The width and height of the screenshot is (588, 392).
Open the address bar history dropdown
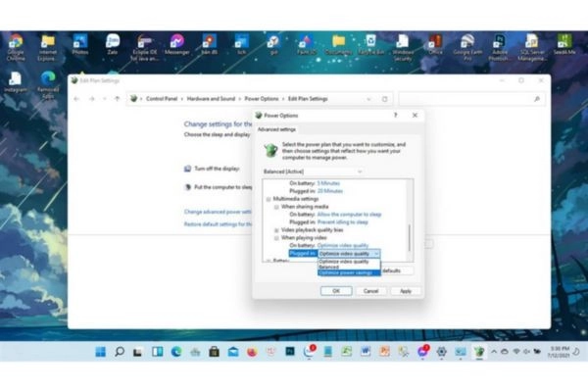tap(368, 99)
